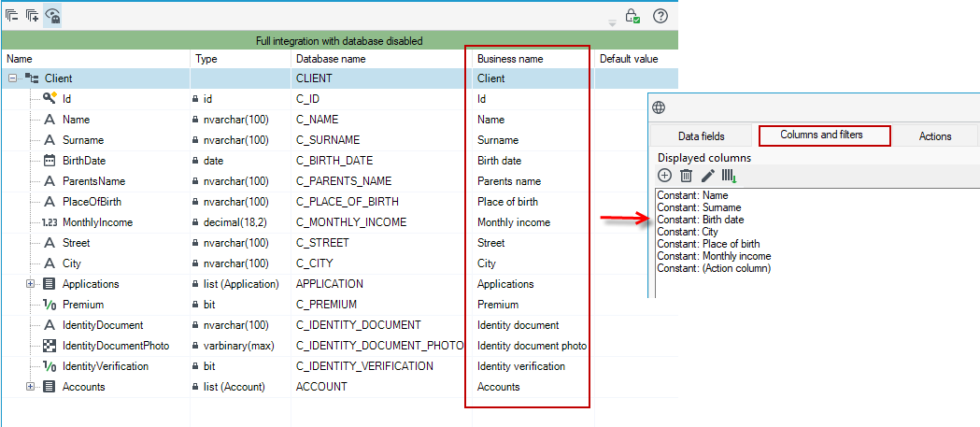Expand the Accounts list node
The image size is (980, 427).
click(29, 387)
